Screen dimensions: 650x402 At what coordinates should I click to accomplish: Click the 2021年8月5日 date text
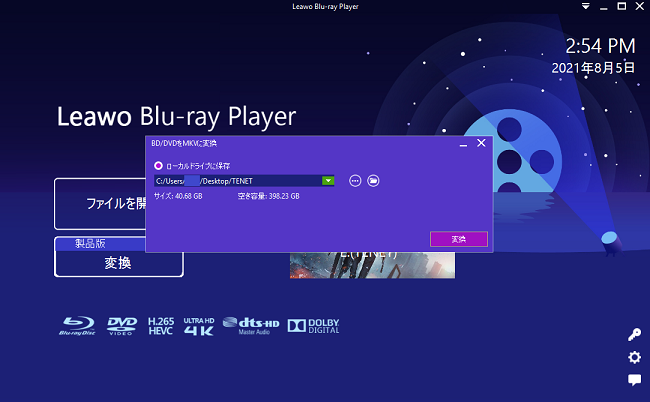593,68
